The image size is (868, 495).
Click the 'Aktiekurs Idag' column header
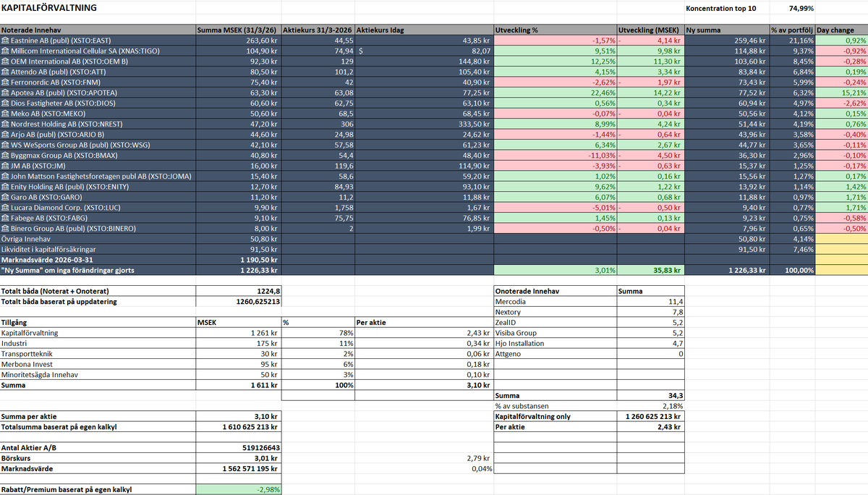point(424,30)
